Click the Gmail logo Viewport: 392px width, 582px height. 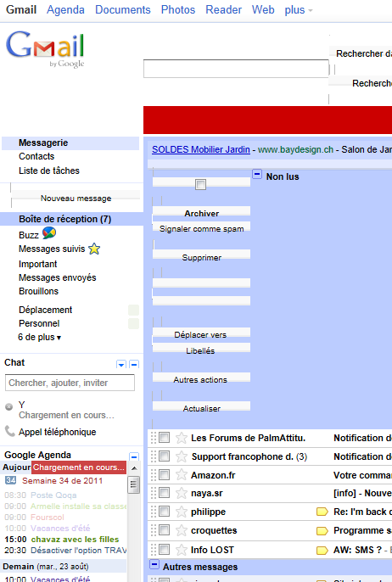pyautogui.click(x=45, y=49)
